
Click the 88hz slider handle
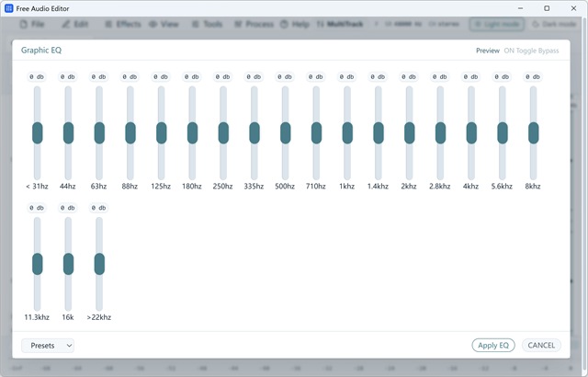click(130, 132)
